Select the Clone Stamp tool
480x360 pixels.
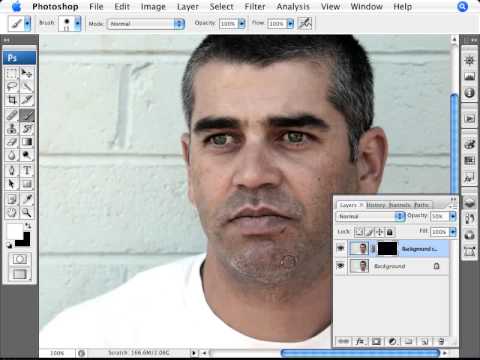coord(12,129)
